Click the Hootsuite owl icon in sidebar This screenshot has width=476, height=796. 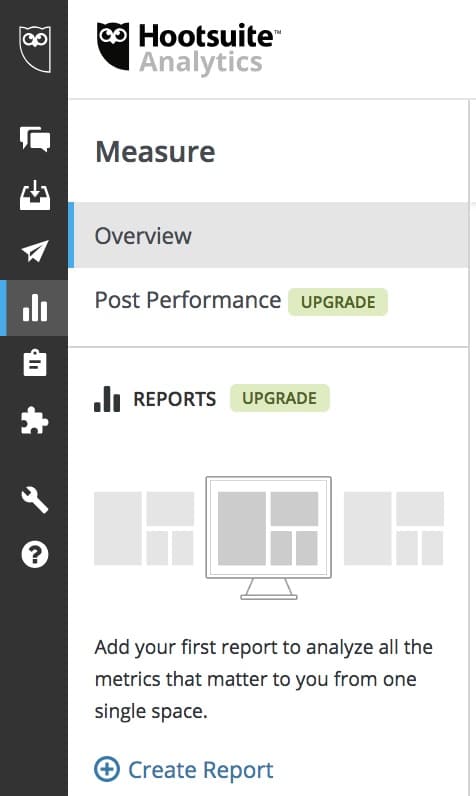(x=35, y=49)
